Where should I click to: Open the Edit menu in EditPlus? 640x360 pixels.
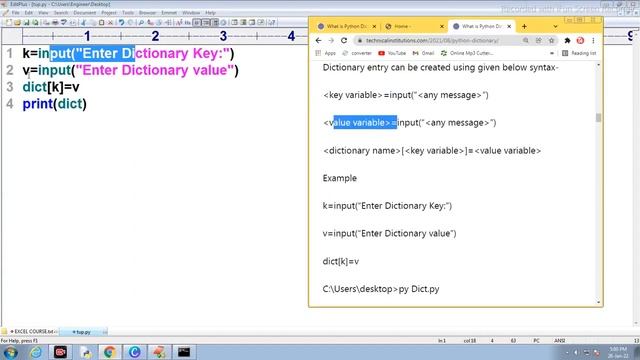[29, 13]
